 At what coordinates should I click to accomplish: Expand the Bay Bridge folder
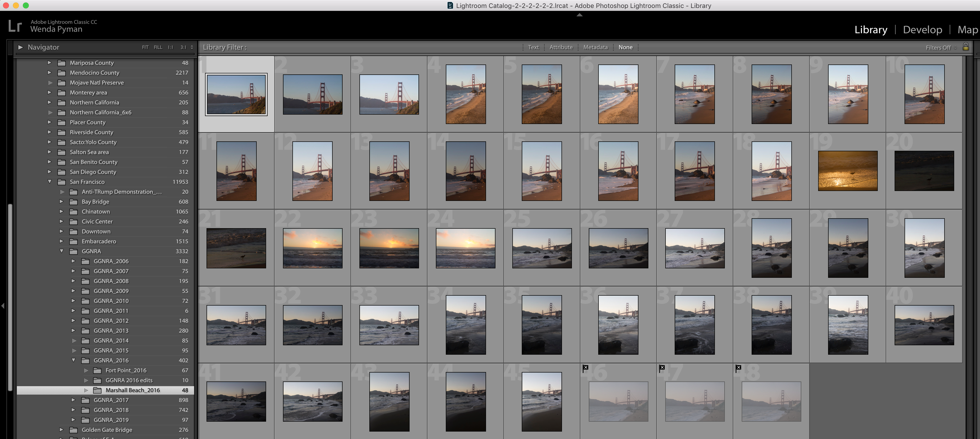pos(61,201)
